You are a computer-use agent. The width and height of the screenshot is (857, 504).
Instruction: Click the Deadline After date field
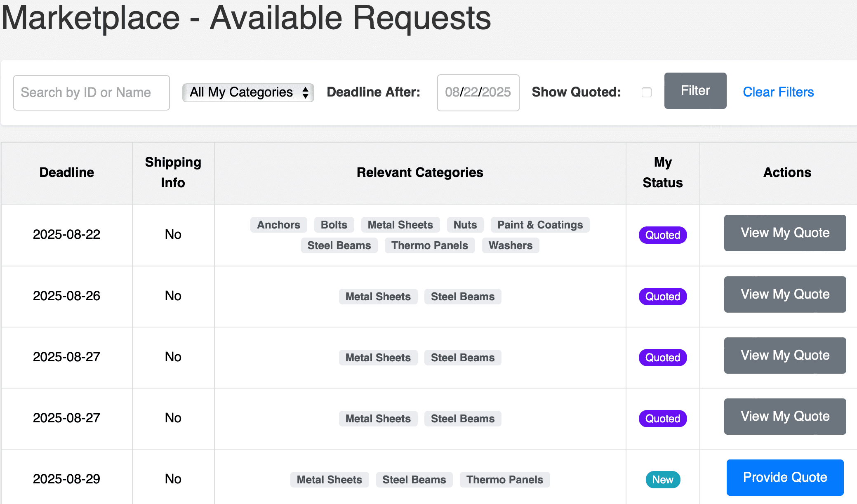[x=478, y=92]
